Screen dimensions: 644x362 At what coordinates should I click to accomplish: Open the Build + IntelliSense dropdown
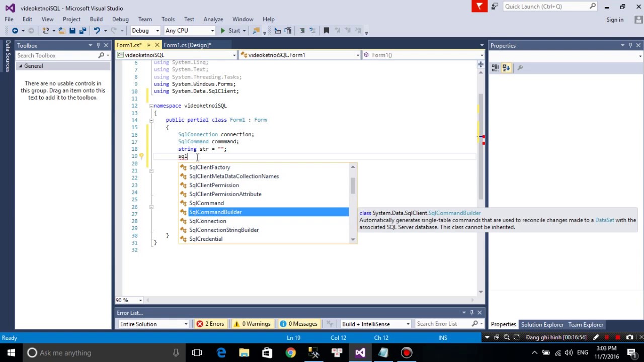pyautogui.click(x=375, y=324)
